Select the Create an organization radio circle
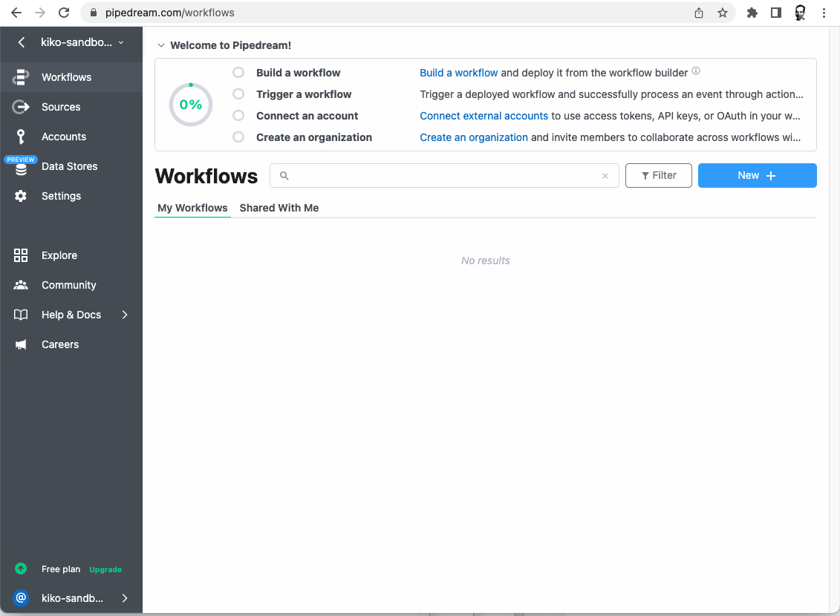 [x=238, y=137]
